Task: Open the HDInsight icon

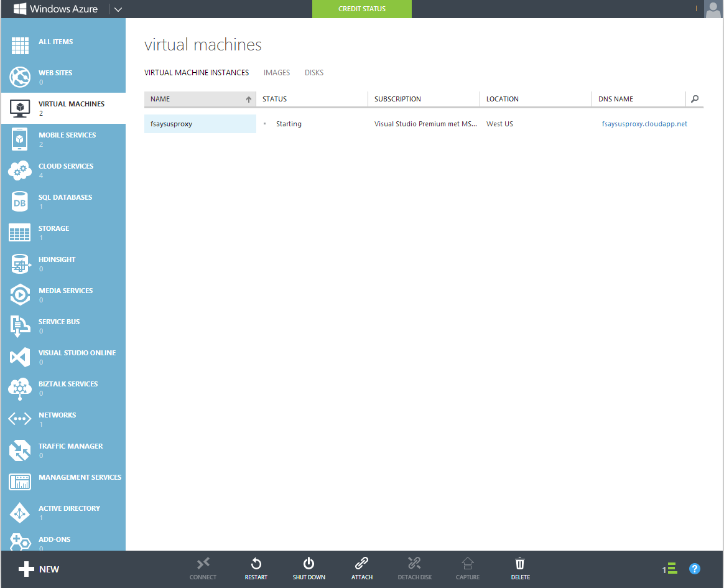Action: (20, 264)
